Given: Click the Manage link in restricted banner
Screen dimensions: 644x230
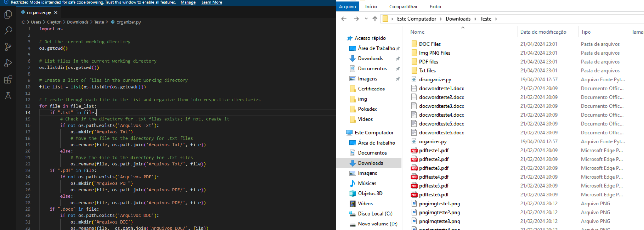Looking at the screenshot, I should click(x=188, y=2).
